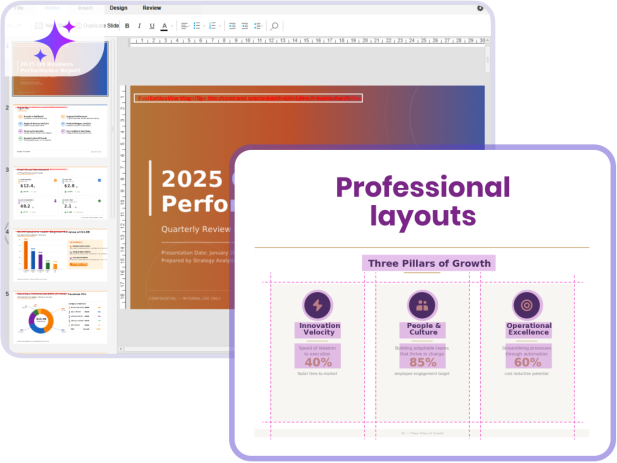Select slide 2 thumbnail in panel
The image size is (617, 463).
60,131
